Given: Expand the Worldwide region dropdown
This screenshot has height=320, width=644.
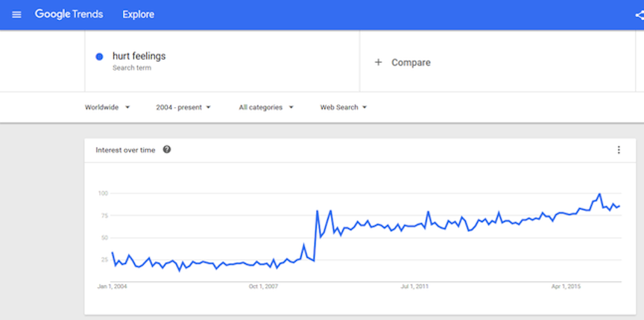Looking at the screenshot, I should coord(107,107).
